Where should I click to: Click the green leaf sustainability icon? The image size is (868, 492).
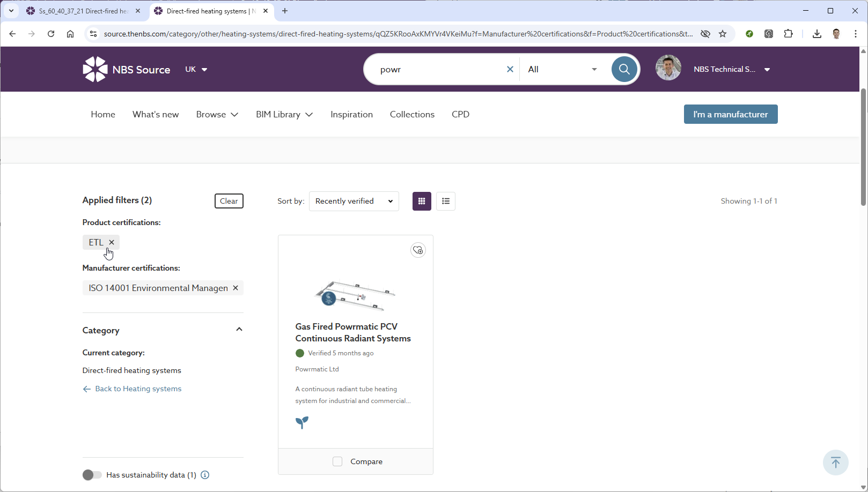point(302,422)
